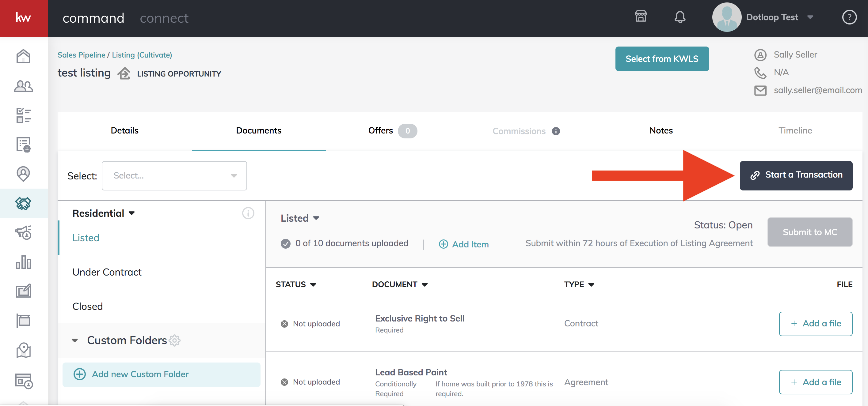Open the Select dropdown above documents
This screenshot has width=868, height=406.
174,175
